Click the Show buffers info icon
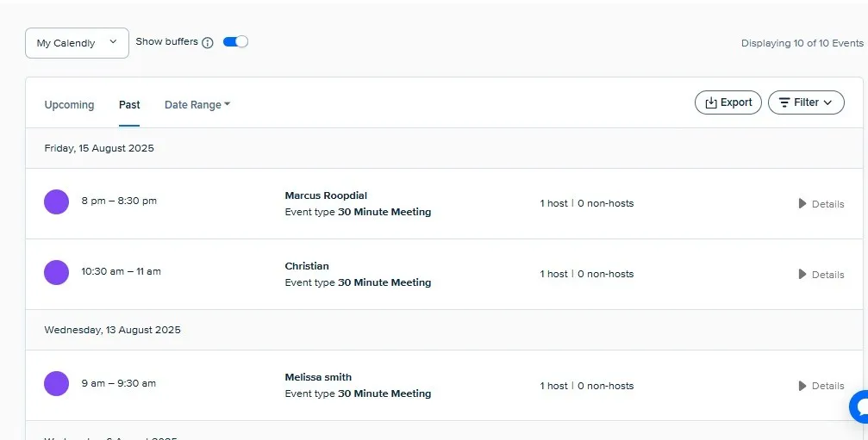The height and width of the screenshot is (440, 868). tap(208, 43)
